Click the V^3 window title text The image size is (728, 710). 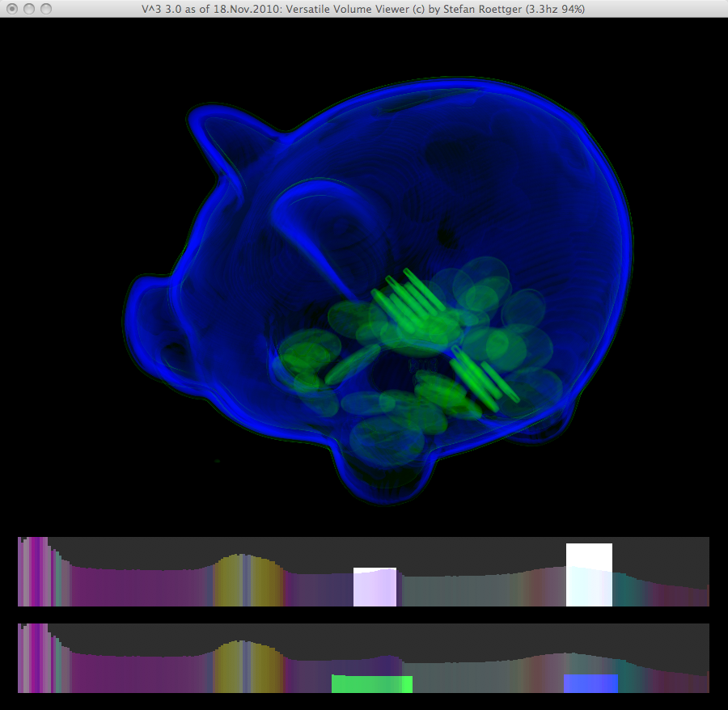coord(362,9)
